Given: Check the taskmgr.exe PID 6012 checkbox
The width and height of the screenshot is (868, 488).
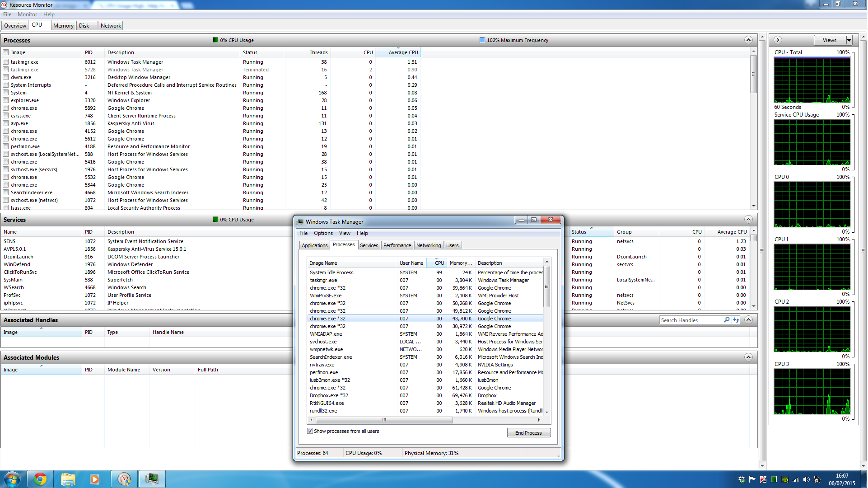Looking at the screenshot, I should [6, 62].
